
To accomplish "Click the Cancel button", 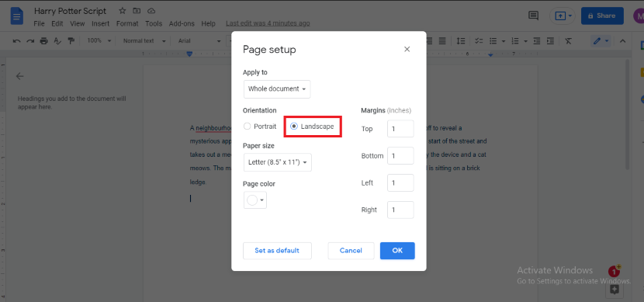I will point(351,251).
